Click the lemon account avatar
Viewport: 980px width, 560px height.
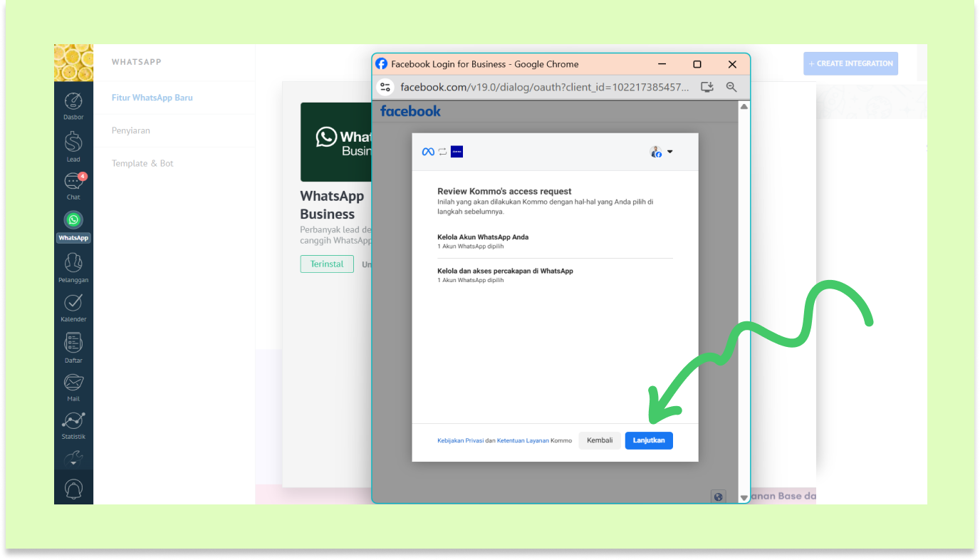(73, 63)
